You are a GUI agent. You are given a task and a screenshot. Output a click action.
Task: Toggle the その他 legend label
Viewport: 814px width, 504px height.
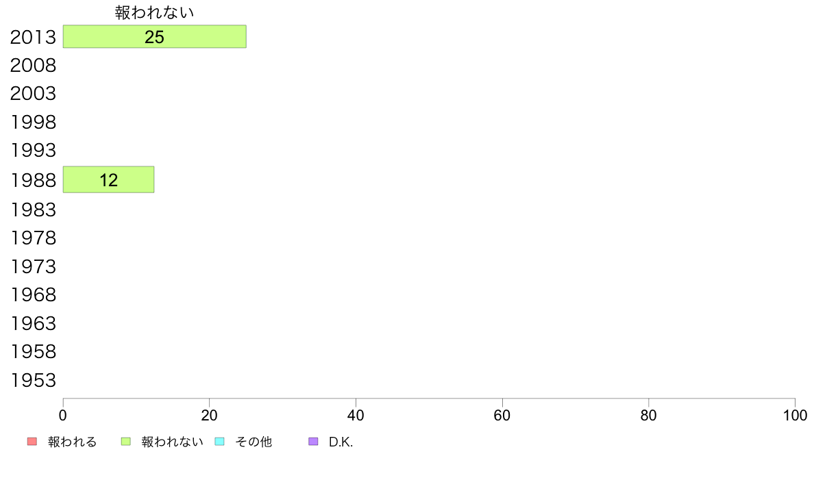(x=254, y=442)
